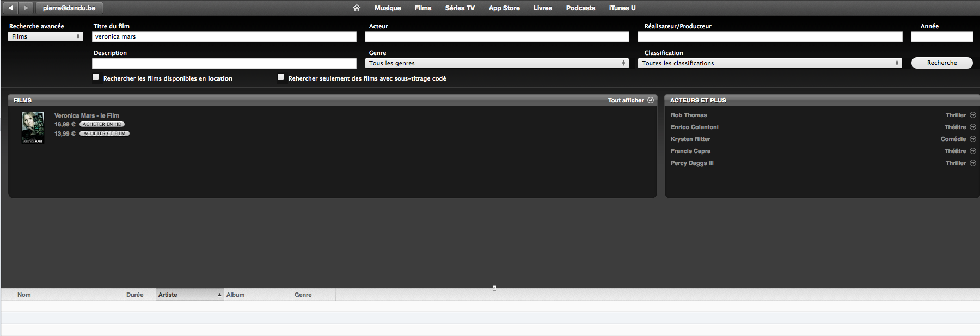Click the Titre du film input field
The width and height of the screenshot is (980, 336).
pyautogui.click(x=224, y=36)
